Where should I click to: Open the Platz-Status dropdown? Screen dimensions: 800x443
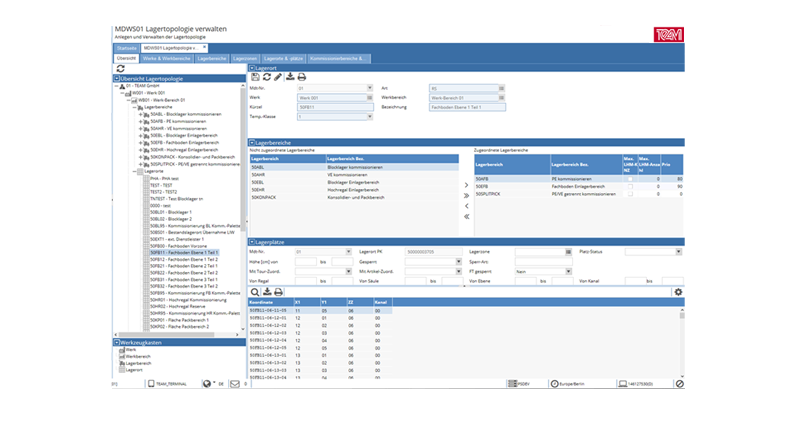679,252
